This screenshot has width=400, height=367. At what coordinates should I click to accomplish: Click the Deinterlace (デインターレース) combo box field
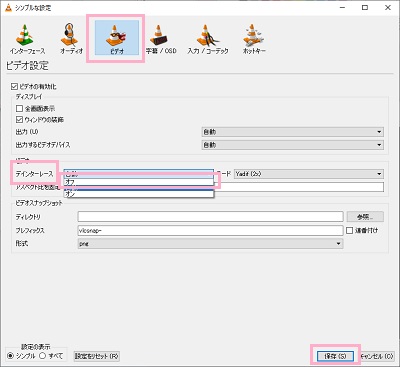(x=139, y=173)
